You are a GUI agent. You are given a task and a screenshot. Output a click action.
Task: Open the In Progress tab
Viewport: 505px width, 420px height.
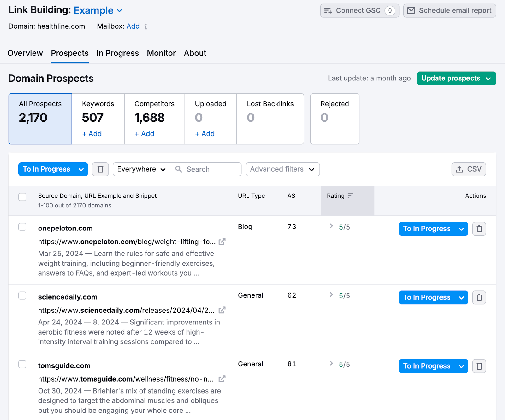pyautogui.click(x=117, y=53)
